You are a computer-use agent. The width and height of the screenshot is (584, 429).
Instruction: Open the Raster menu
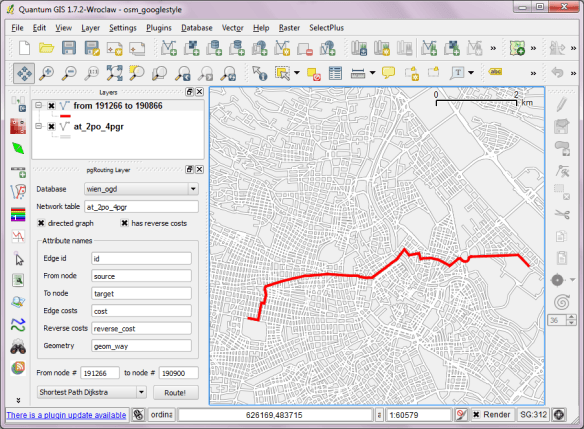(289, 28)
